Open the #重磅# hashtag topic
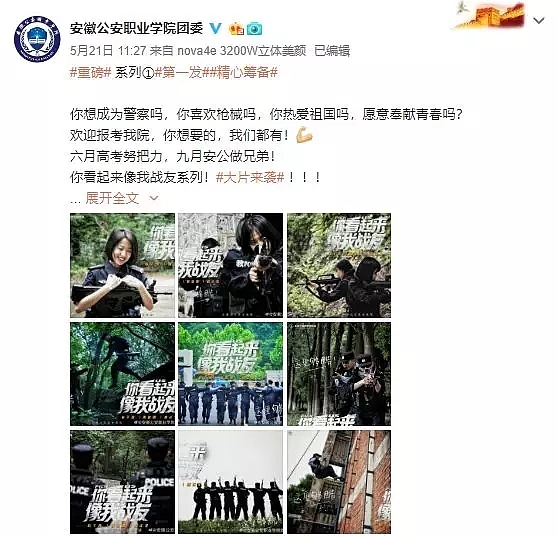 pyautogui.click(x=91, y=73)
